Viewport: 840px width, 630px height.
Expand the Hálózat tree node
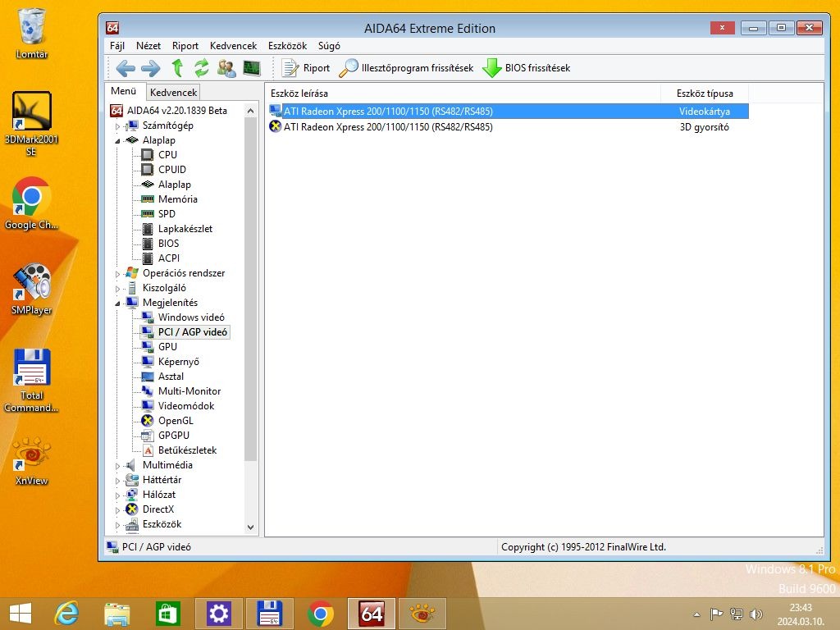(x=118, y=495)
